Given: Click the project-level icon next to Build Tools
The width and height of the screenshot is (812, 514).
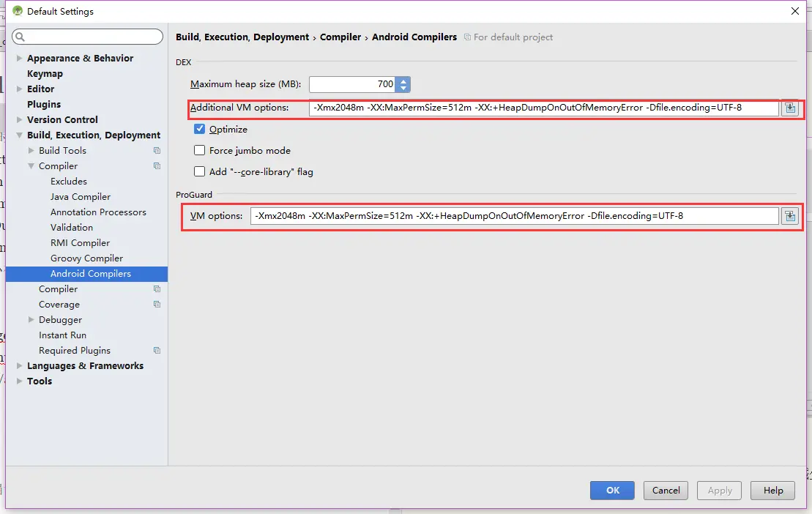Looking at the screenshot, I should pyautogui.click(x=157, y=151).
